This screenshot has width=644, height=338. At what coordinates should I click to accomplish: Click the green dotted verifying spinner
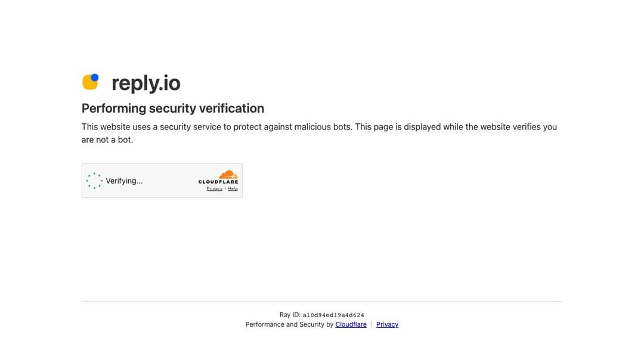point(94,181)
